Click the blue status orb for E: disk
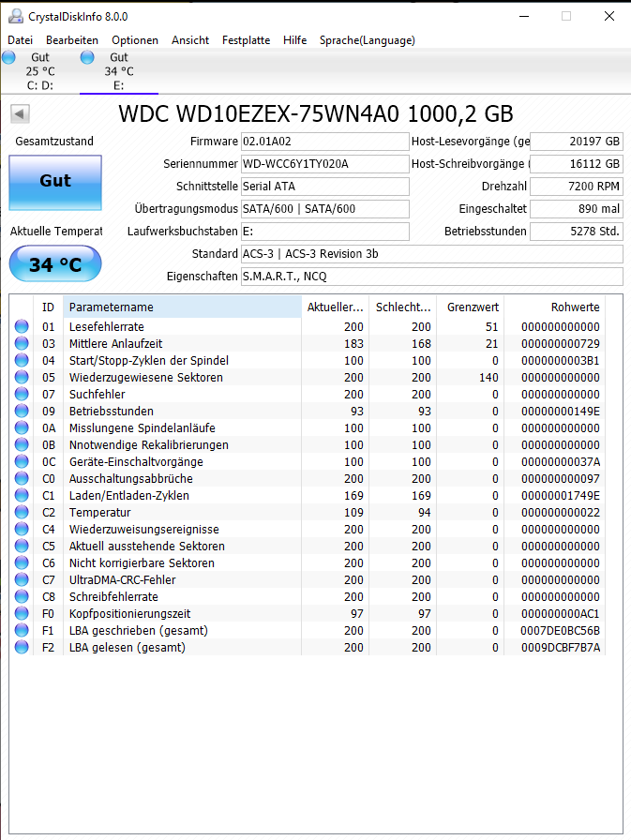Screen dimensions: 631x840 pyautogui.click(x=87, y=57)
